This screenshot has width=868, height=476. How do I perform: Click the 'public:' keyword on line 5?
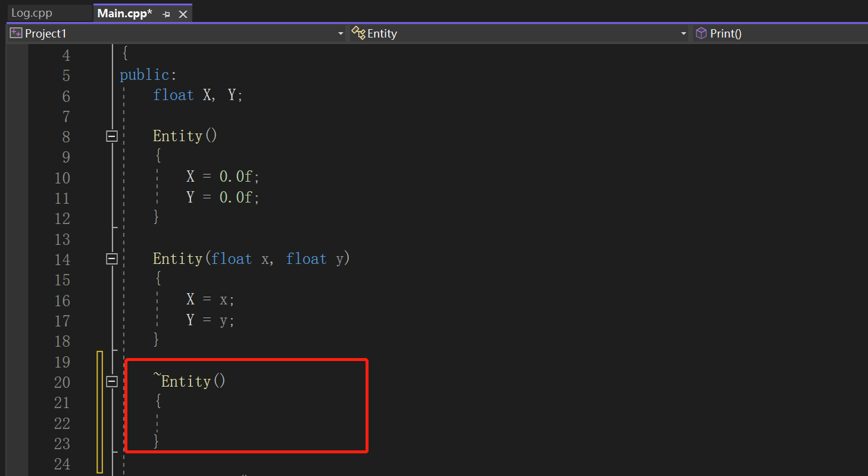point(148,75)
